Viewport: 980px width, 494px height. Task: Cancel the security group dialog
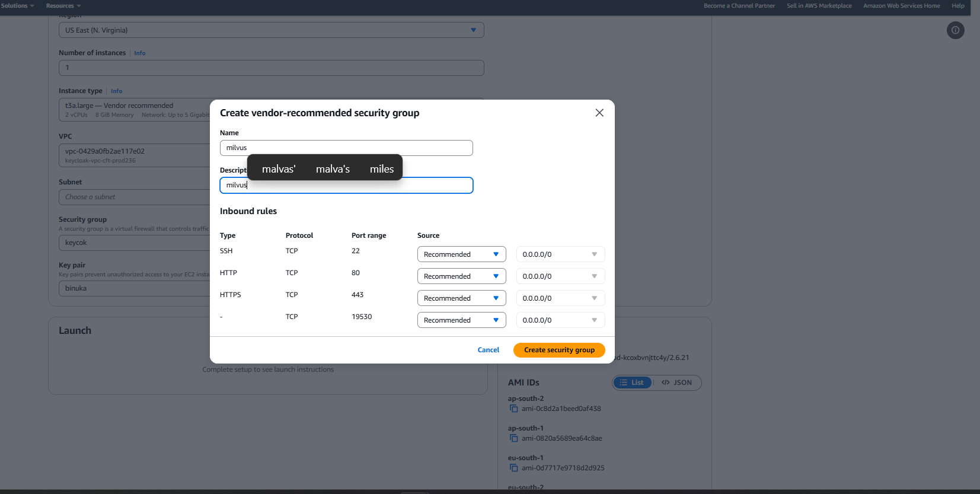(488, 350)
